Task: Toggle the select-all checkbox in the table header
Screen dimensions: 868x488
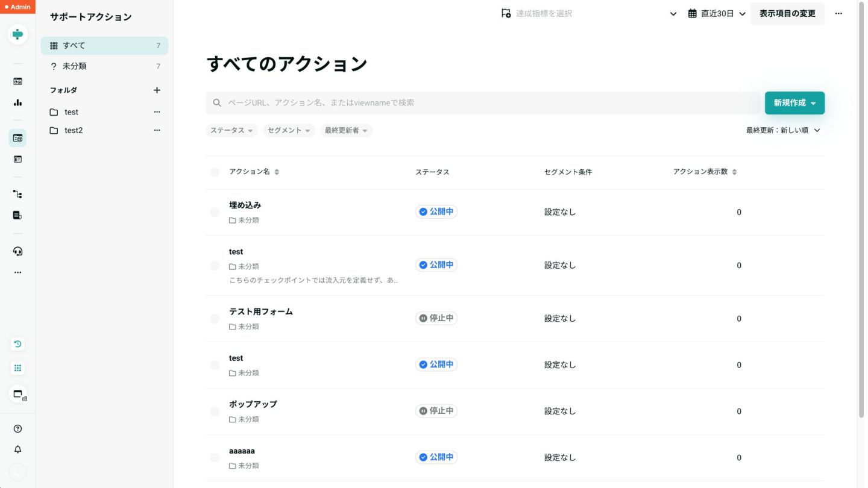Action: (215, 172)
